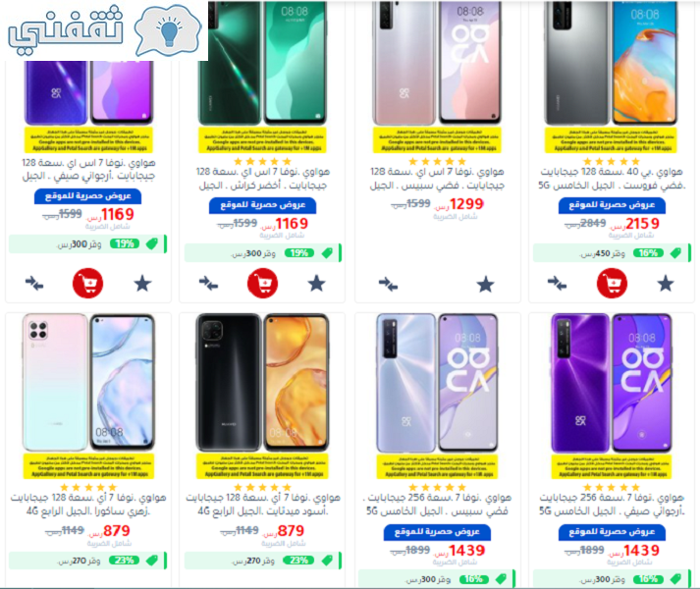700x589 pixels.
Task: Compare the silver Nova 7 SE arrows
Action: [x=388, y=285]
